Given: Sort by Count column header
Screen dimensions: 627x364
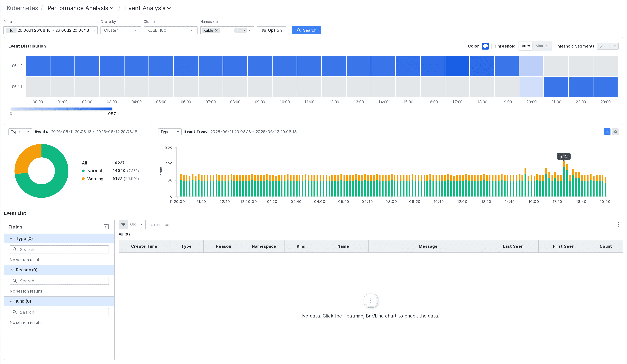Looking at the screenshot, I should point(606,246).
